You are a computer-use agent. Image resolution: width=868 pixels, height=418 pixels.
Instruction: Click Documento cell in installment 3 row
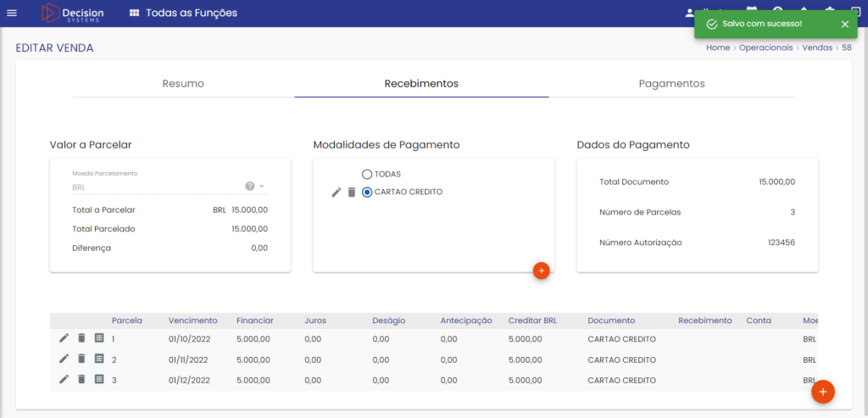coord(621,381)
